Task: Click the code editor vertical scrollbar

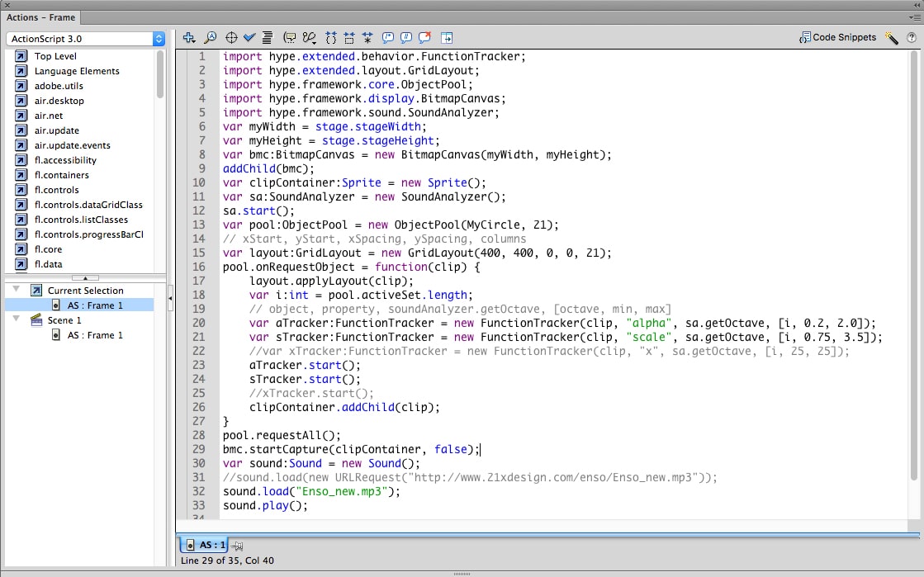Action: point(913,264)
